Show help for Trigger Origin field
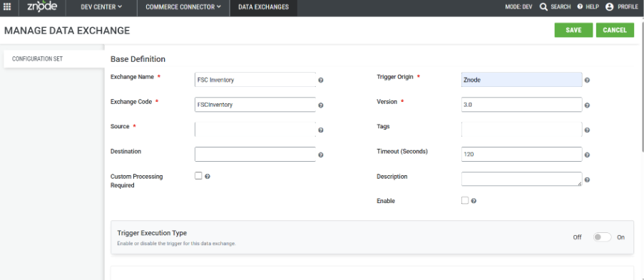The image size is (644, 280). [x=587, y=80]
